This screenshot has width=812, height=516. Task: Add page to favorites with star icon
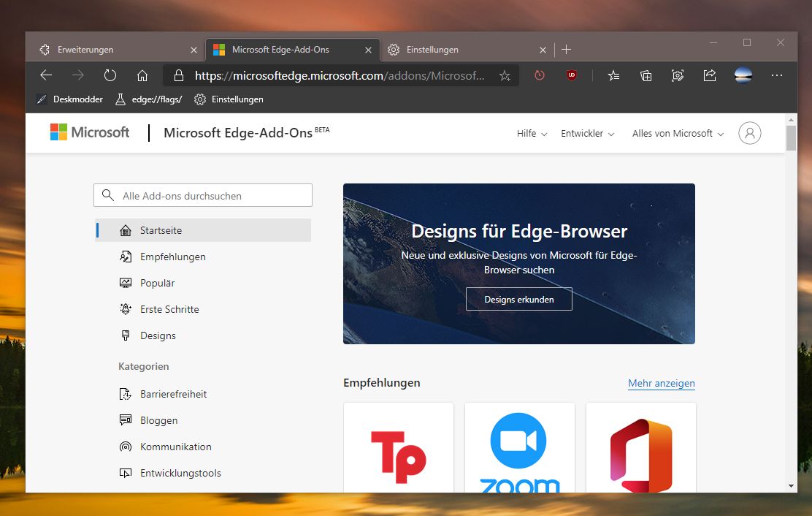tap(505, 76)
